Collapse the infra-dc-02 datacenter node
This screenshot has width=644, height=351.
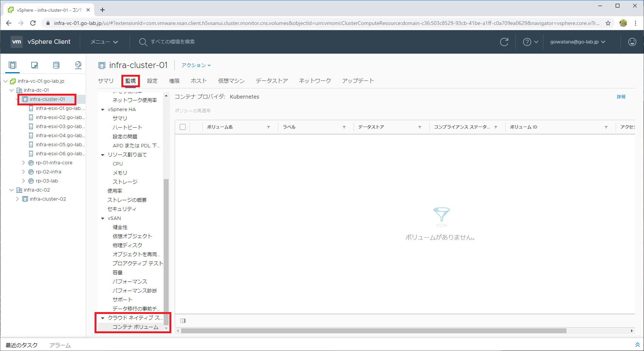click(x=11, y=190)
